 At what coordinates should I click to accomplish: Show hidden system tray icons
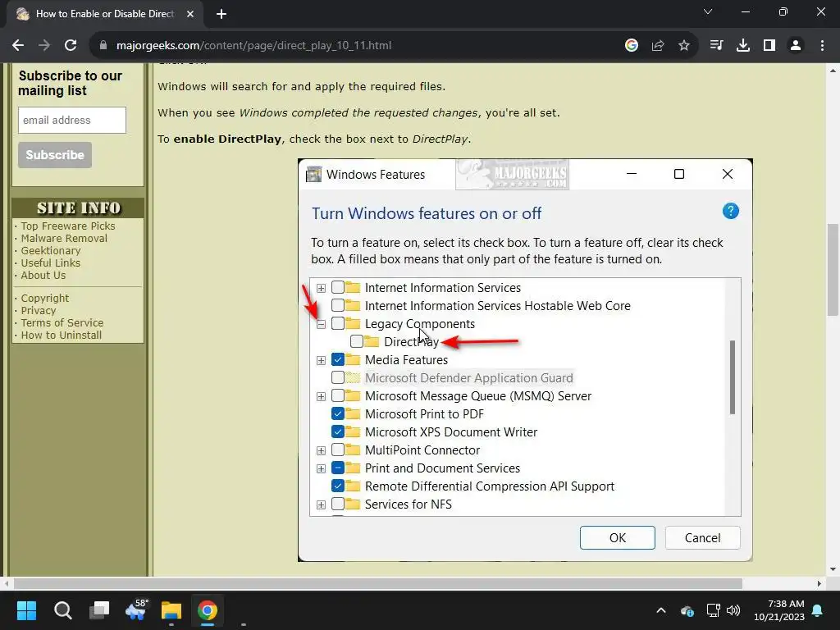click(x=661, y=610)
